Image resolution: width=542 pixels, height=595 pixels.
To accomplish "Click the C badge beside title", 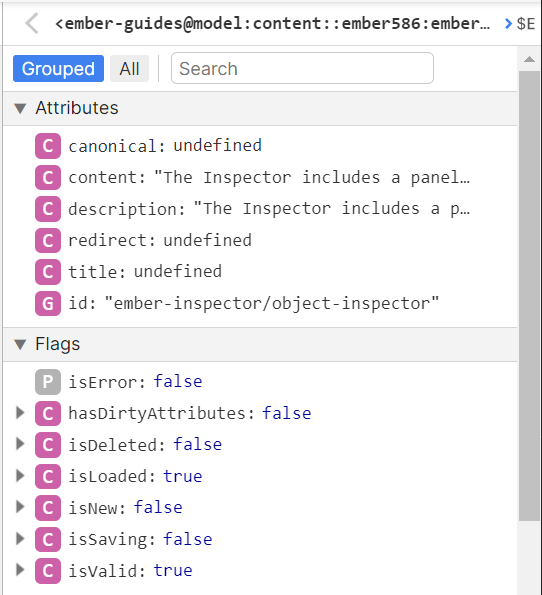I will (48, 272).
